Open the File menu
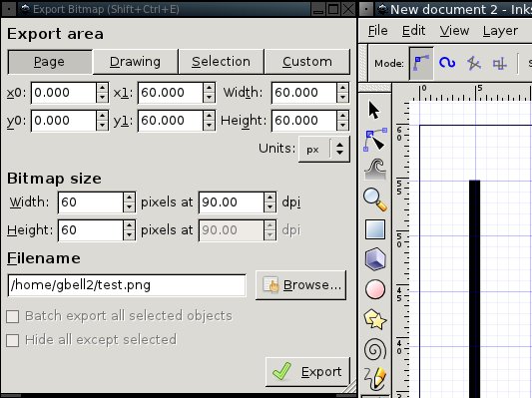The image size is (532, 398). pos(377,31)
